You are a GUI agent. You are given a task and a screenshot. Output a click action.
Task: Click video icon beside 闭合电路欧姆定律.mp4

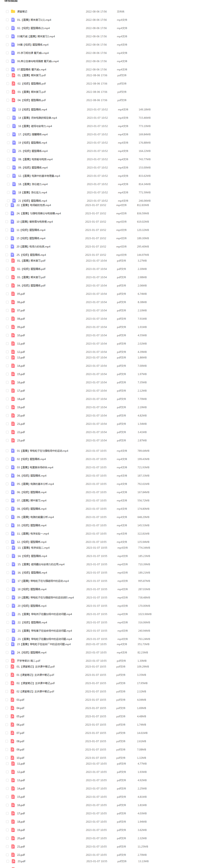(x=14, y=118)
